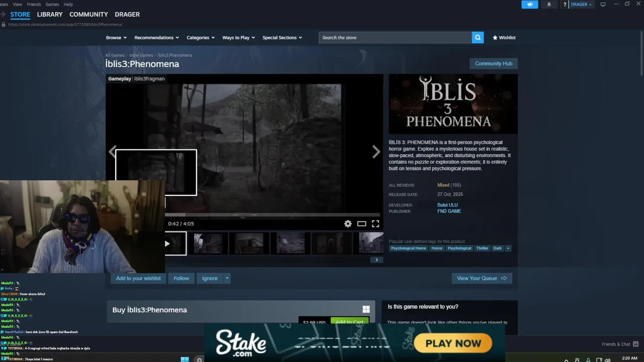Open All Games breadcrumb link
Viewport: 644px width, 362px height.
[x=115, y=55]
